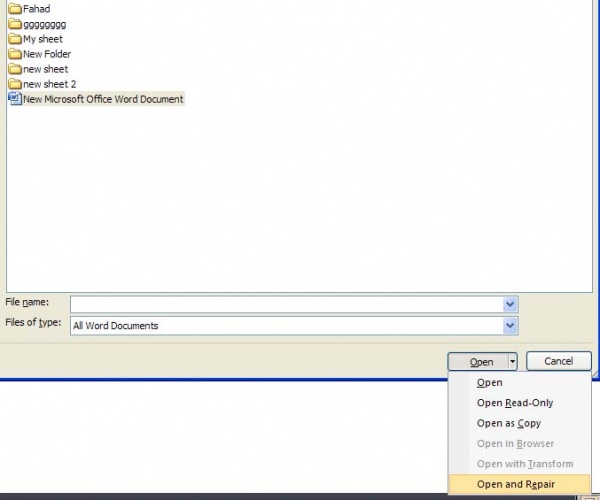Click the Open button
The height and width of the screenshot is (500, 600).
point(478,362)
